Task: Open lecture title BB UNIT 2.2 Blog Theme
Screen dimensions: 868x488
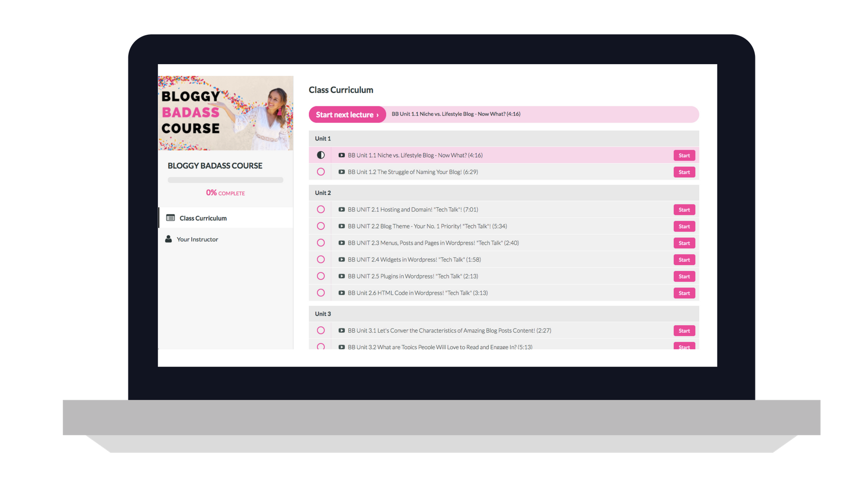Action: 427,226
